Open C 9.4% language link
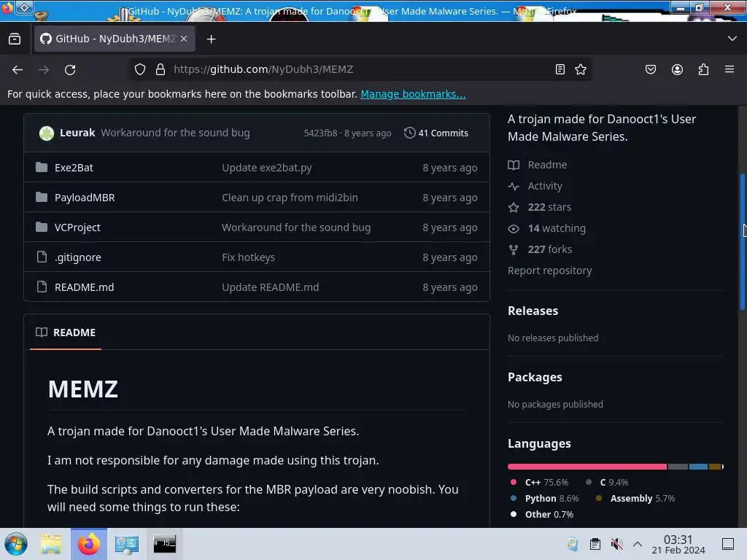747x560 pixels. pos(608,483)
